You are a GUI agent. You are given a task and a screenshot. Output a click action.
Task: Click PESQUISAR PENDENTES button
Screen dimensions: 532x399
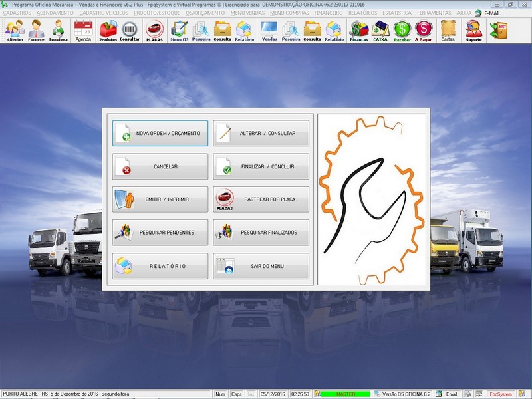pos(160,232)
